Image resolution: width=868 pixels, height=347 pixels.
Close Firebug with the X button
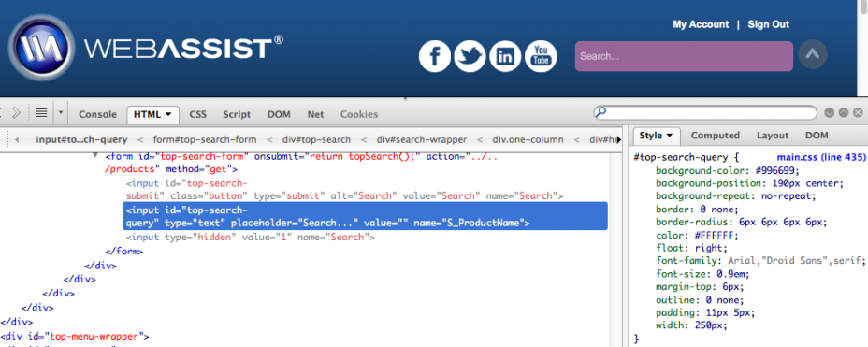[x=858, y=113]
